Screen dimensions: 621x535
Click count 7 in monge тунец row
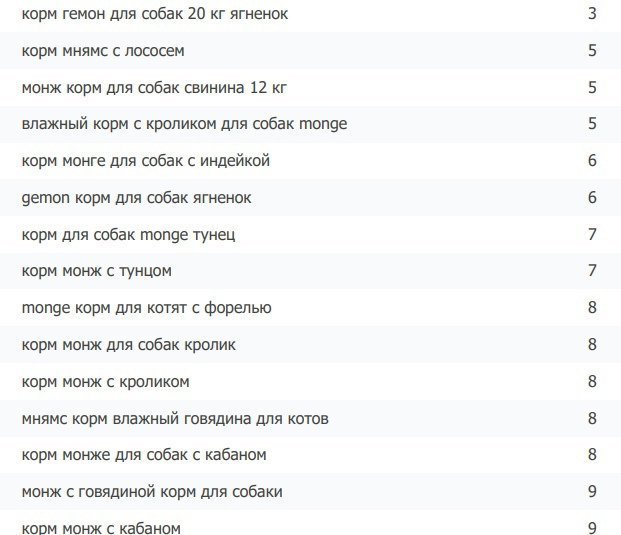tap(592, 234)
